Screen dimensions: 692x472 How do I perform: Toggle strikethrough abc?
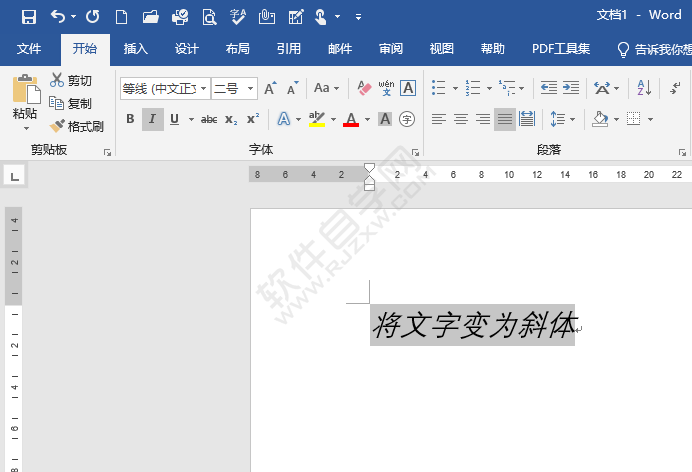(x=209, y=119)
